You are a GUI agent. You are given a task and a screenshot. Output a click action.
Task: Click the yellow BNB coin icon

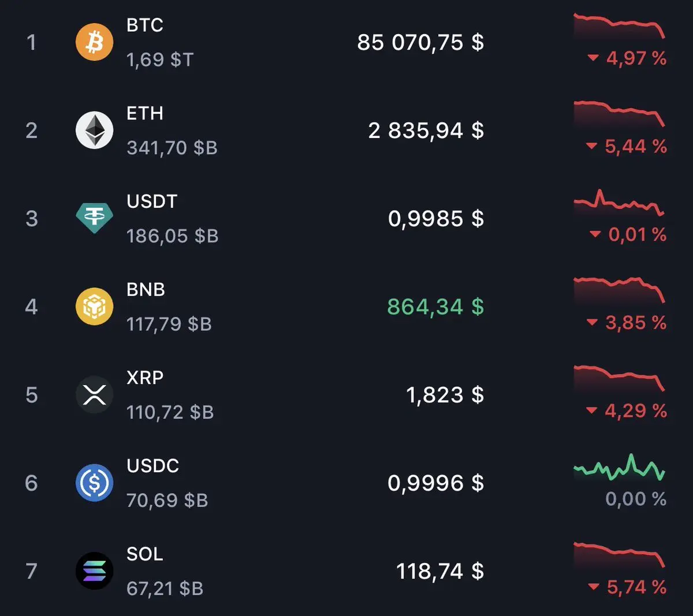click(x=94, y=307)
